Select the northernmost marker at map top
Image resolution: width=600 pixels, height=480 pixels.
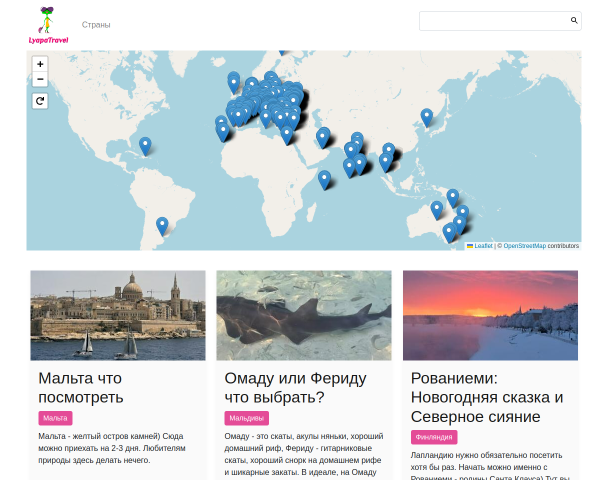click(x=282, y=52)
